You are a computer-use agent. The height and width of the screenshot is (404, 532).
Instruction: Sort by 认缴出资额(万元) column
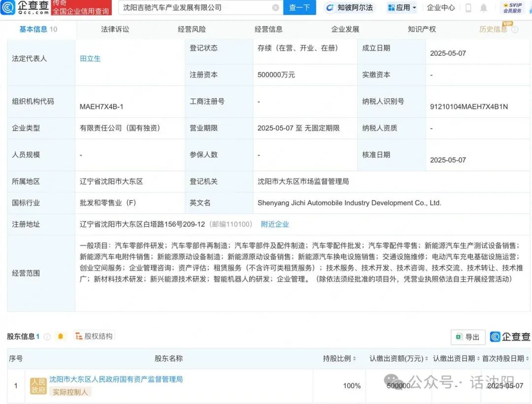427,359
